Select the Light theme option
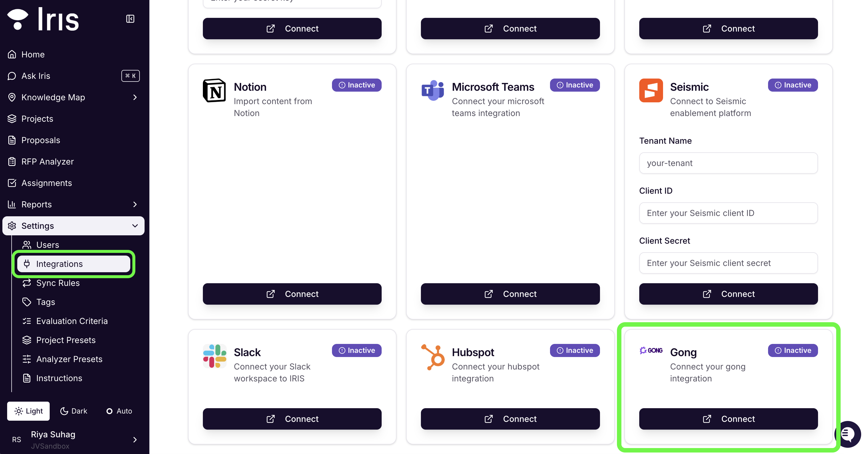 (x=28, y=411)
